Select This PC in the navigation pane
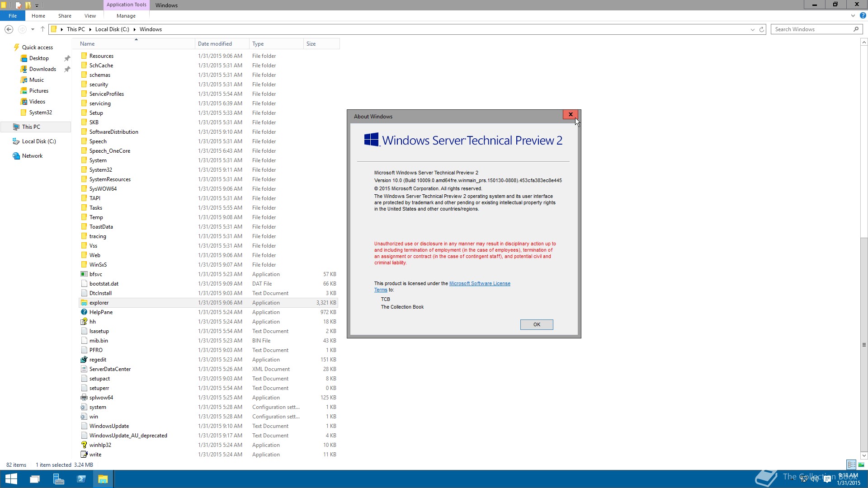868x488 pixels. 36,127
